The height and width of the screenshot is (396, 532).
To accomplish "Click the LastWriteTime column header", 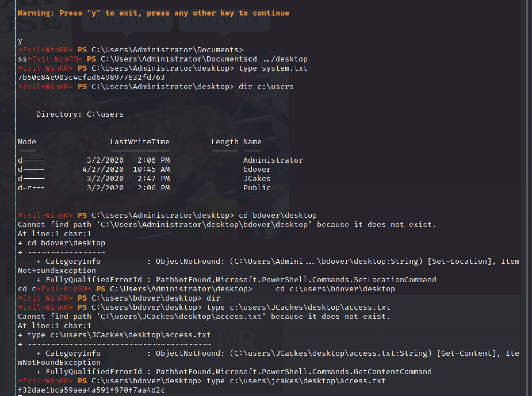I will [140, 142].
